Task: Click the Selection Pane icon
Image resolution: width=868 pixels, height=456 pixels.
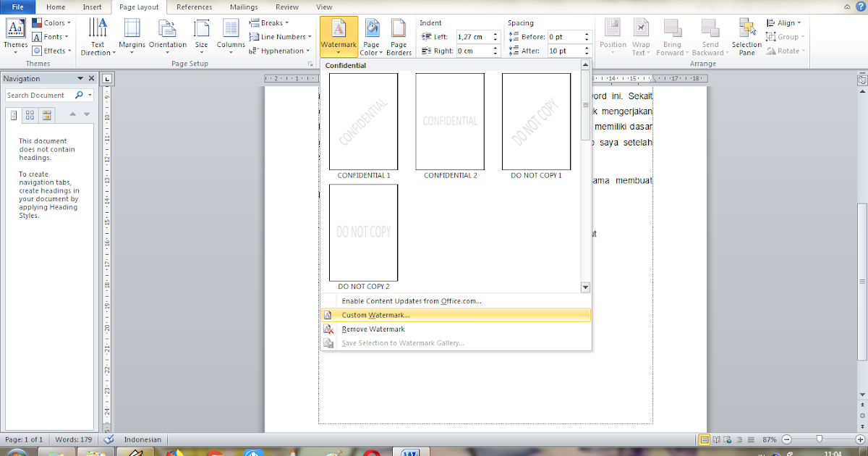Action: click(746, 36)
